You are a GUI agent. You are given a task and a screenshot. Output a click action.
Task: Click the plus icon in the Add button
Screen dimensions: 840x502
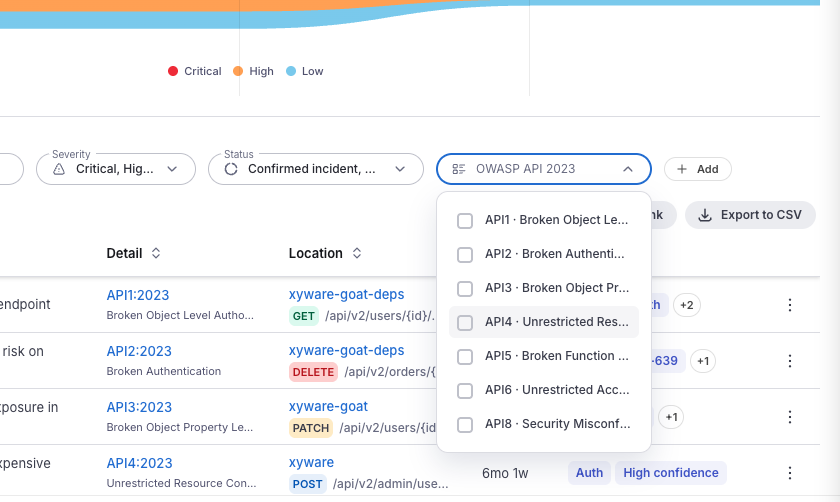681,169
